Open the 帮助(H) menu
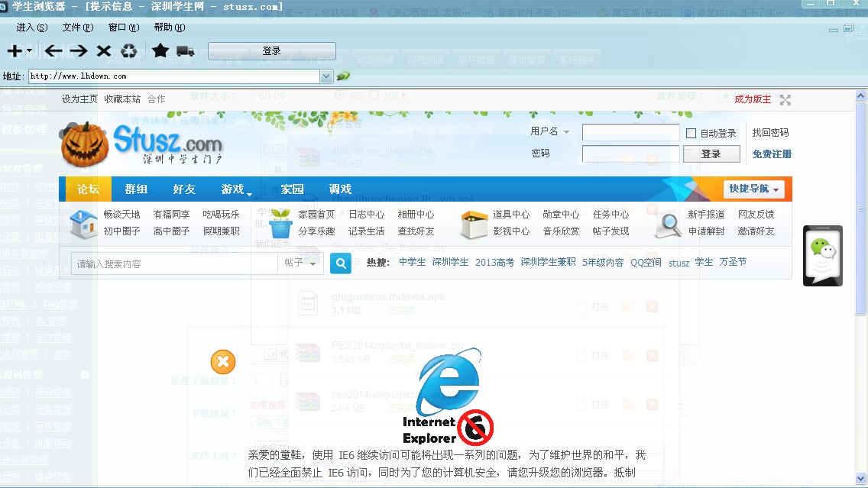The width and height of the screenshot is (868, 488). 170,27
